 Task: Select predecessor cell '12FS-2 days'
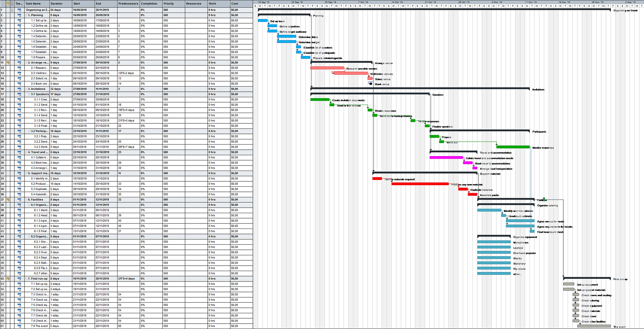128,73
